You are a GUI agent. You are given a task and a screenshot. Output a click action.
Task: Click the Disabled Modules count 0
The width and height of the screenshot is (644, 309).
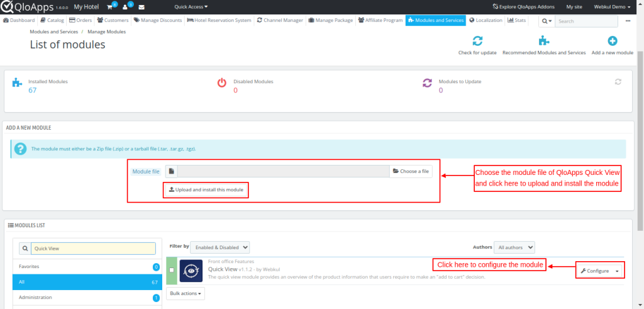(x=235, y=90)
